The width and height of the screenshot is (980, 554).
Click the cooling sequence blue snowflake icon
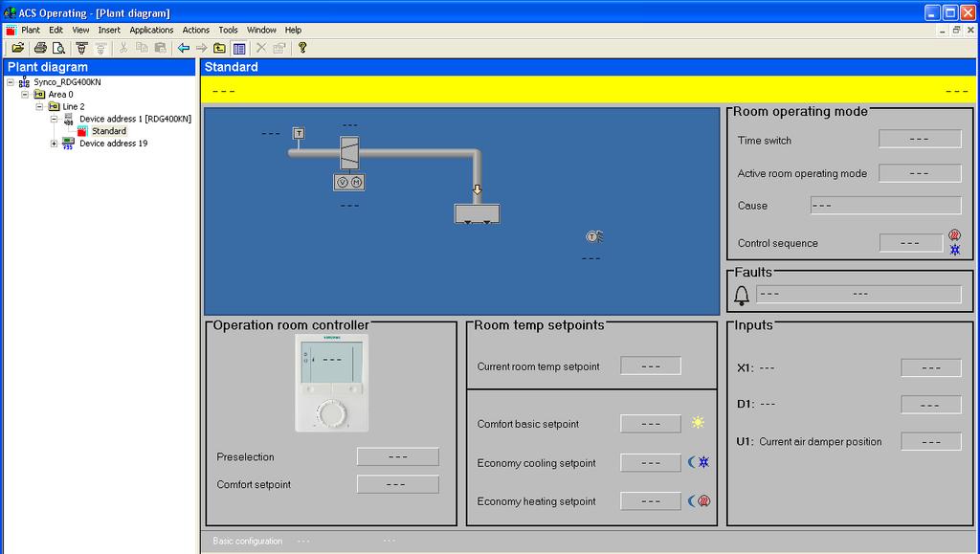[955, 250]
